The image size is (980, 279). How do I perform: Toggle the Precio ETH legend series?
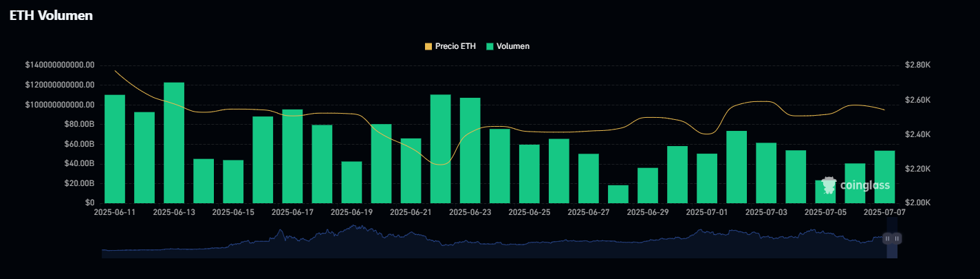(455, 46)
